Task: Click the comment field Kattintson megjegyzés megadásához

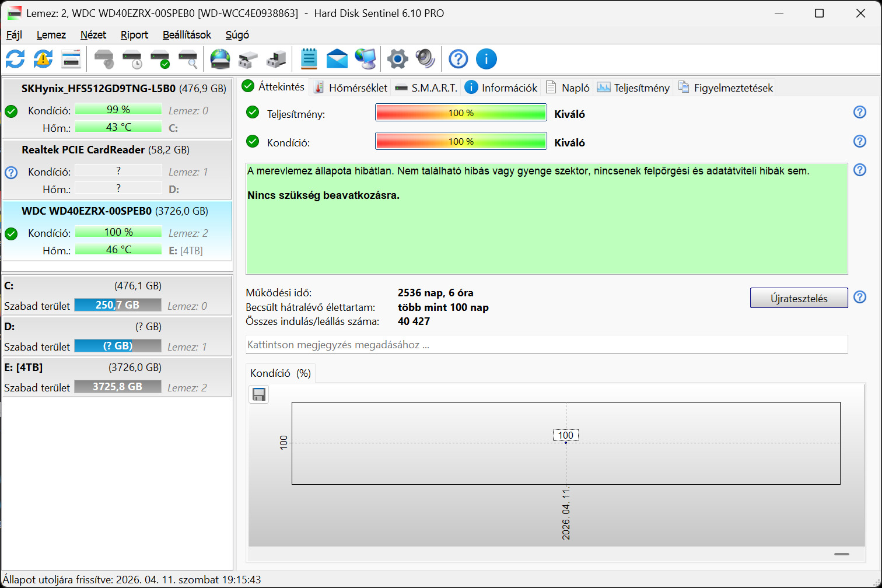Action: point(547,345)
